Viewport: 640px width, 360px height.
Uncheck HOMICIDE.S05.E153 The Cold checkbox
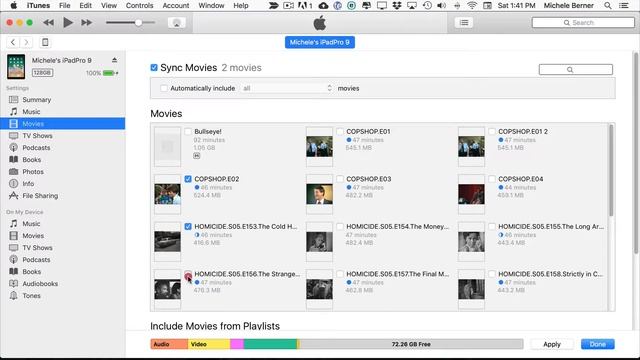pyautogui.click(x=188, y=226)
